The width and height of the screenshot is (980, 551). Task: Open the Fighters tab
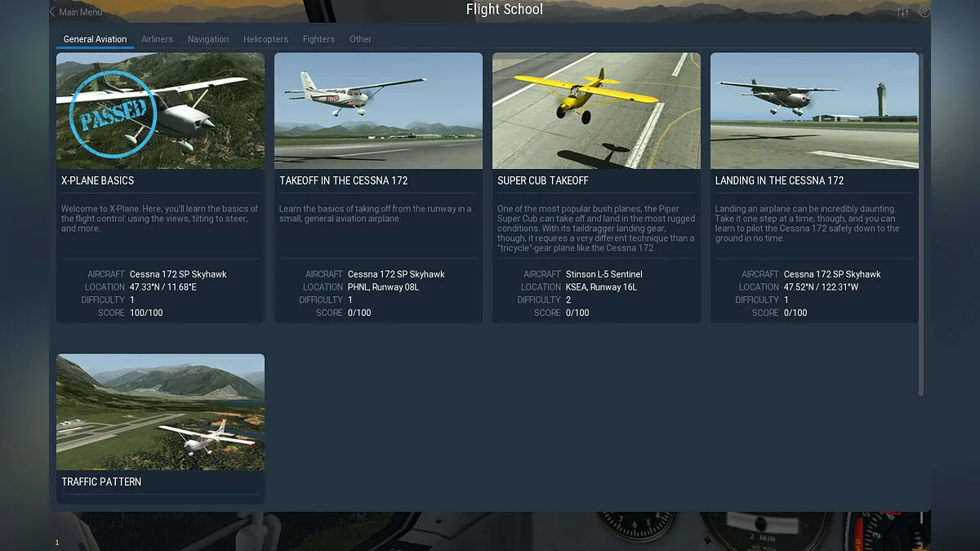[318, 39]
